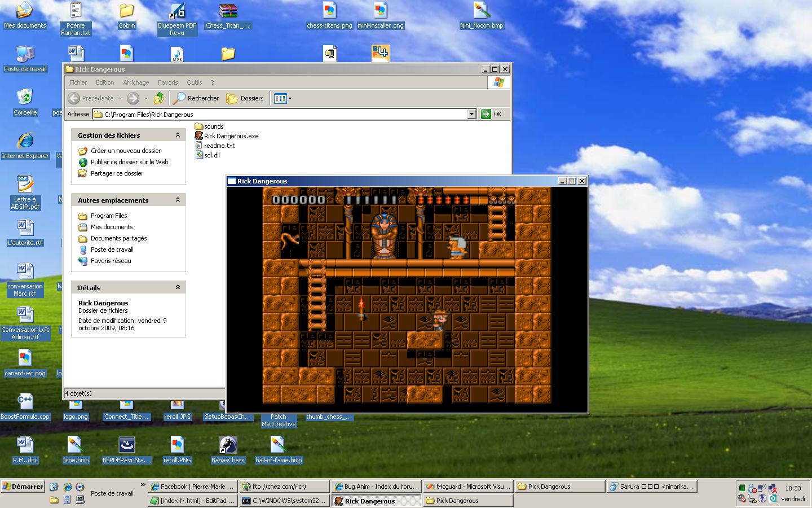Collapse the Détails panel

tap(178, 287)
